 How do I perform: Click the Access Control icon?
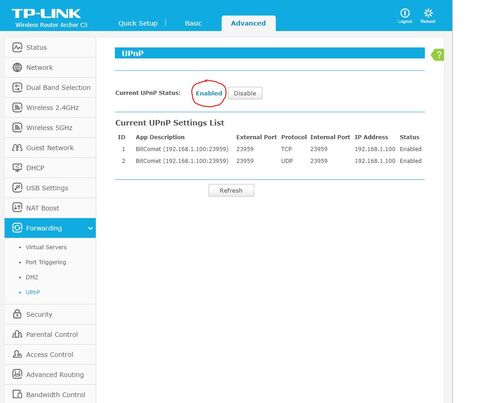point(17,354)
